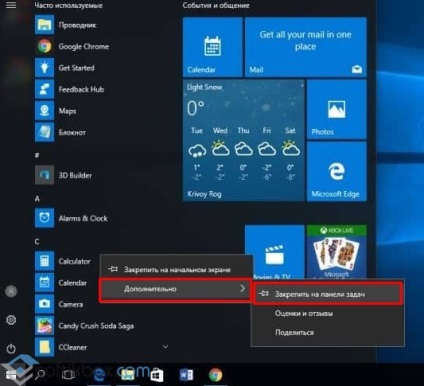Open File Explorer on taskbar
The height and width of the screenshot is (386, 424).
127,375
